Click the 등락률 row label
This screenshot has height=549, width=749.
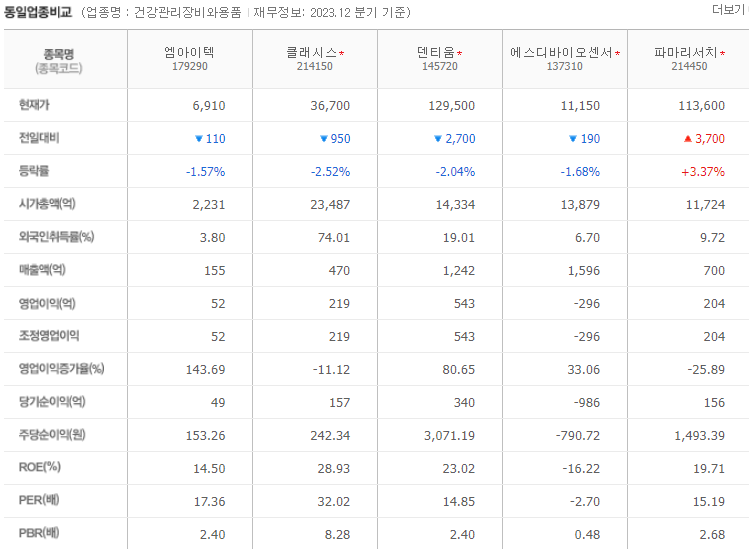(x=34, y=171)
